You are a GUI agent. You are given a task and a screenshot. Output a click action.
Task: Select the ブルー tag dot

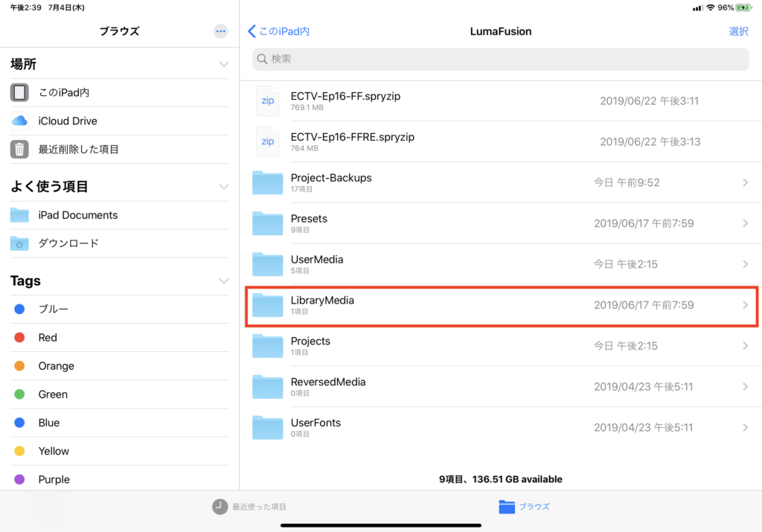[19, 309]
